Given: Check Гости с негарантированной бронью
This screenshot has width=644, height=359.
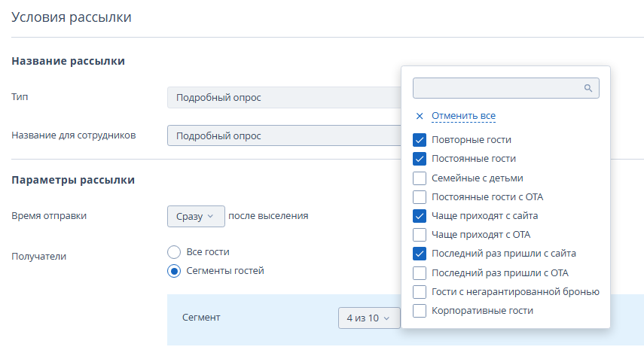Looking at the screenshot, I should (420, 292).
